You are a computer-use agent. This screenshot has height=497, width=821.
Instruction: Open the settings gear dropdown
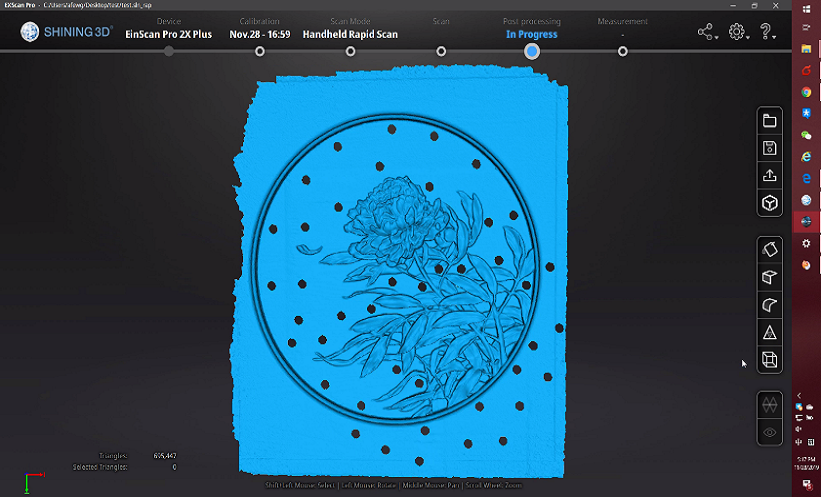click(x=738, y=32)
